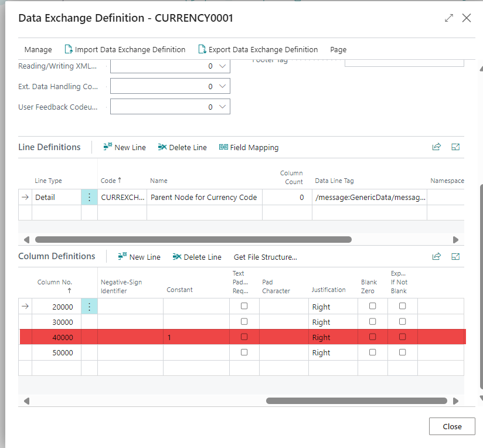Enable Blank Zero for row 30000
This screenshot has width=483, height=448.
(372, 321)
